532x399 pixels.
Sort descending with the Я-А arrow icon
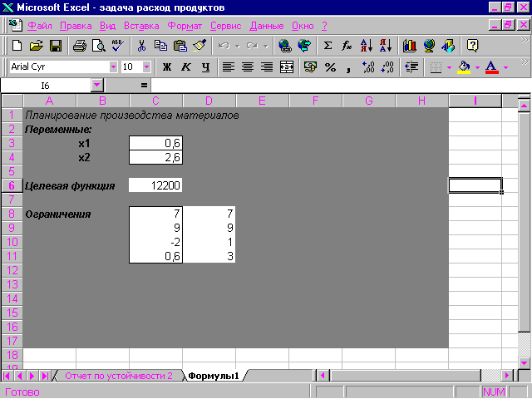click(x=386, y=46)
